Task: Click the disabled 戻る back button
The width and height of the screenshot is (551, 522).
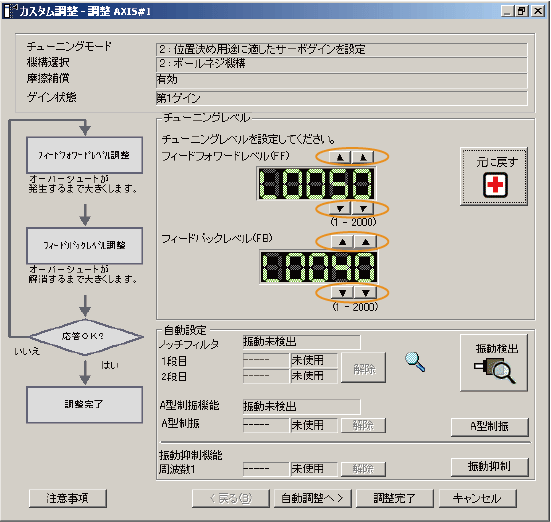Action: click(x=231, y=498)
